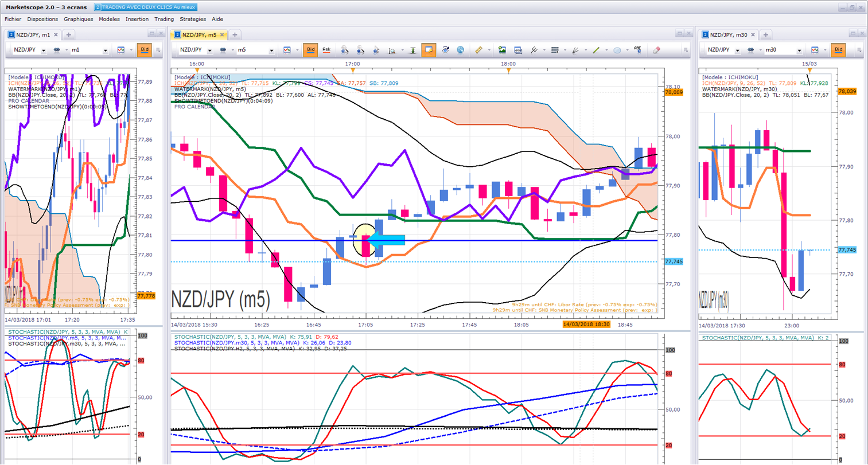Viewport: 868px width, 465px height.
Task: Add a new tab next to NZD/JPY, m5
Action: (235, 34)
